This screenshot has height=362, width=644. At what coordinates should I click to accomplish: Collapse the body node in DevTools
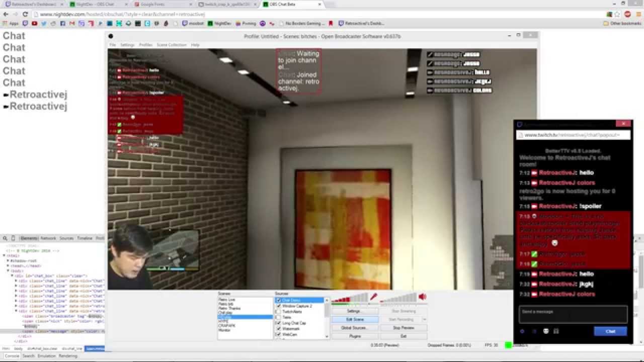point(8,270)
